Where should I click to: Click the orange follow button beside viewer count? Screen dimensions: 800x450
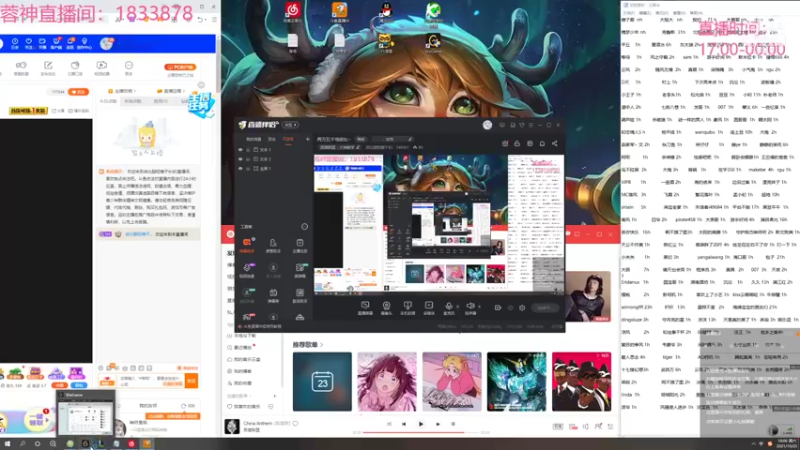point(78,92)
